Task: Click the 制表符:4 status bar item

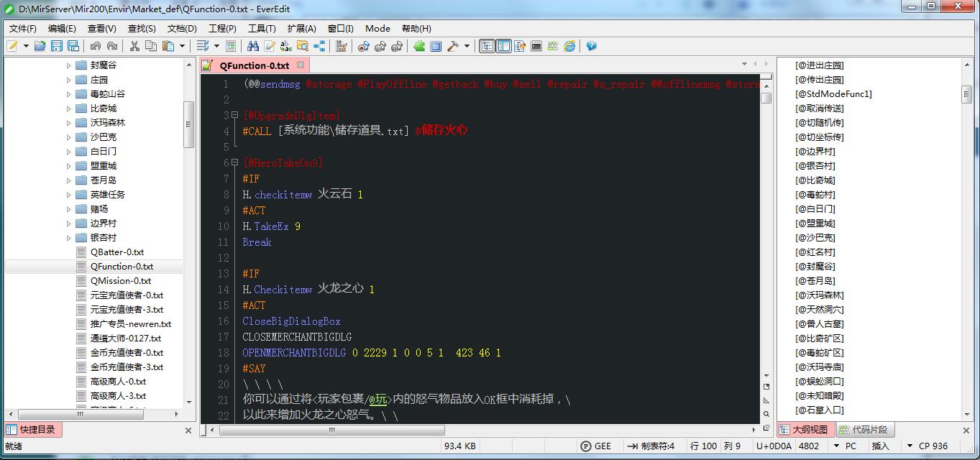Action: pyautogui.click(x=651, y=446)
